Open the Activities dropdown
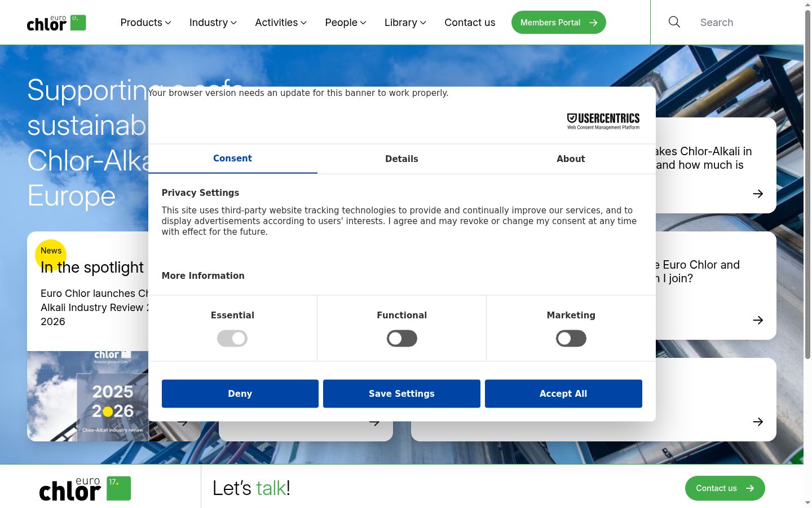This screenshot has height=508, width=812. 281,23
